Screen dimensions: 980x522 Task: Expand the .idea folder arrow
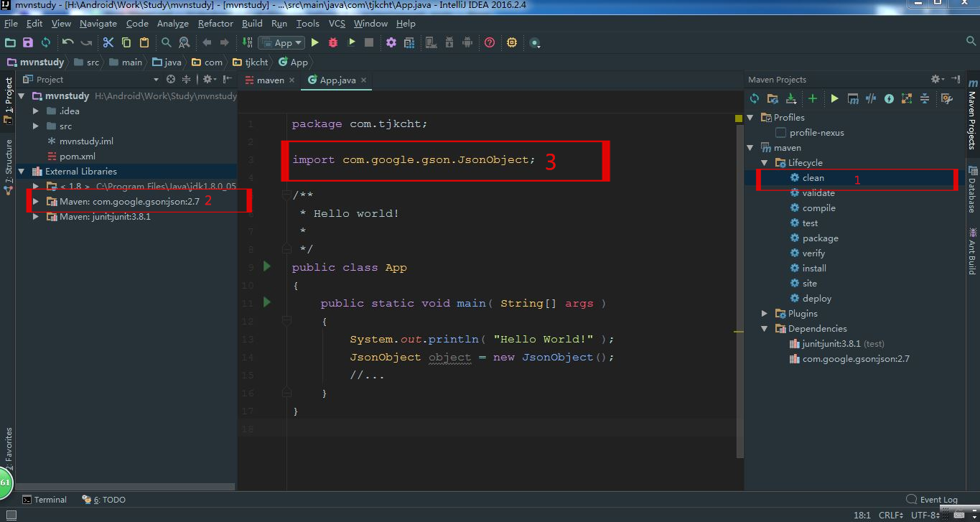(36, 111)
